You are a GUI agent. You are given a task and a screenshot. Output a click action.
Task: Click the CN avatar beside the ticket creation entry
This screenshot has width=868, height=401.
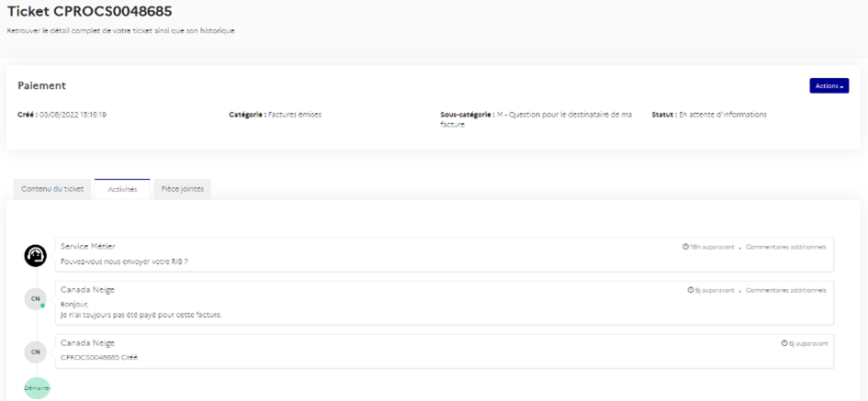coord(36,351)
